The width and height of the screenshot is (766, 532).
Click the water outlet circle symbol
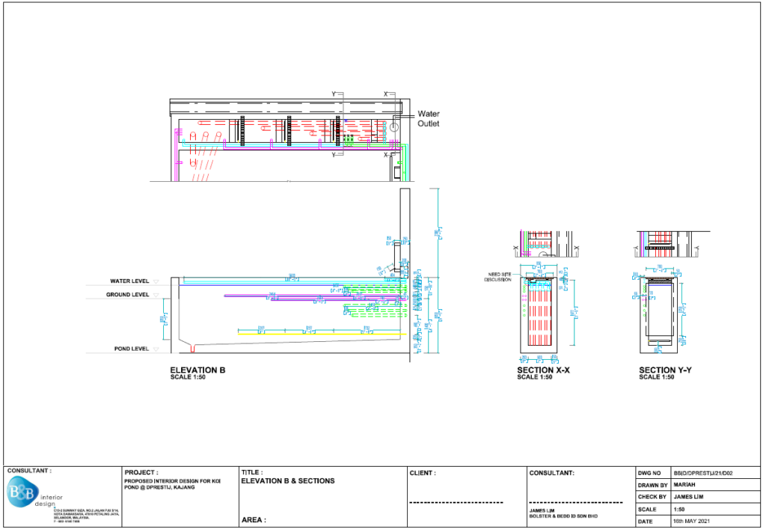[x=394, y=129]
